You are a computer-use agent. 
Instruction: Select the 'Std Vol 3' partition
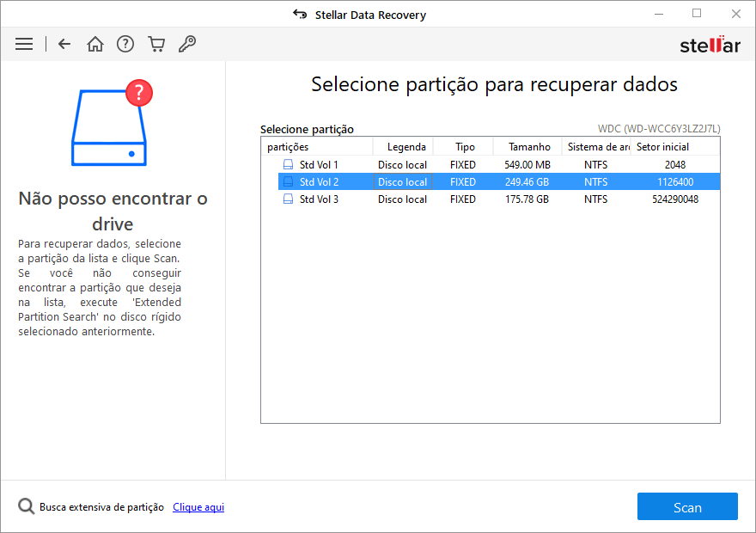click(x=319, y=199)
